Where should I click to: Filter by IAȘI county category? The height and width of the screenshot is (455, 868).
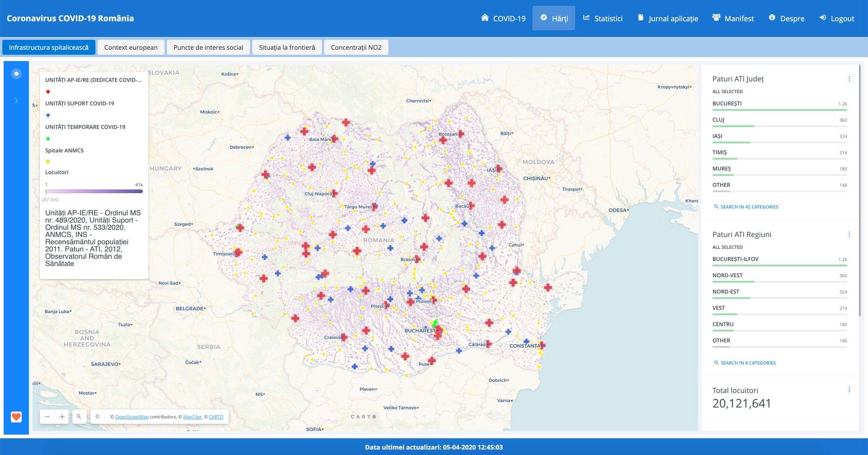[780, 137]
